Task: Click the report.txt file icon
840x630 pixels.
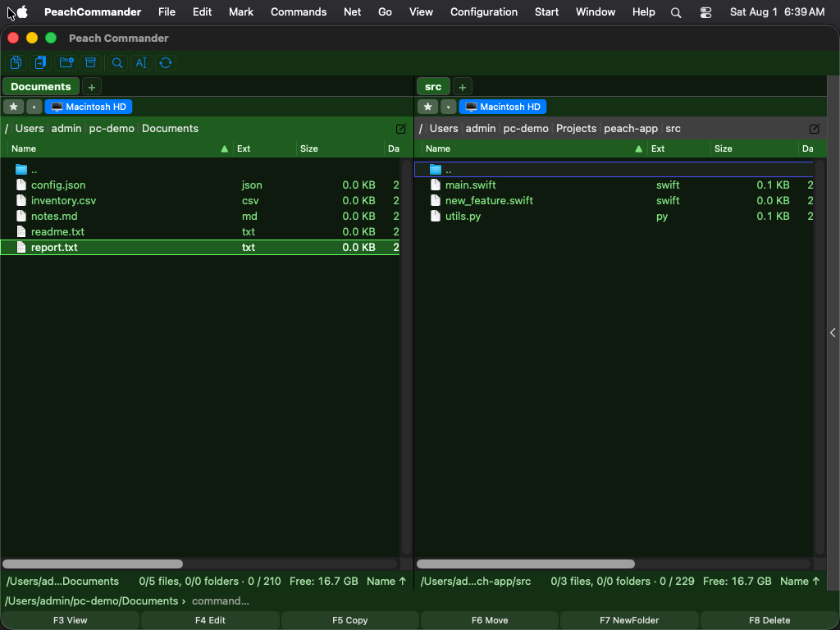Action: [21, 247]
